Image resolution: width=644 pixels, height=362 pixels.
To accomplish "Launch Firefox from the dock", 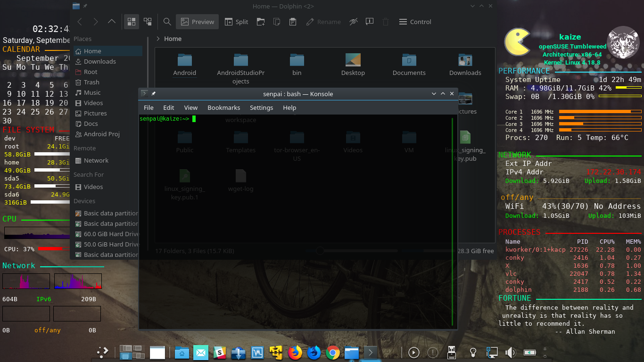I will (295, 353).
